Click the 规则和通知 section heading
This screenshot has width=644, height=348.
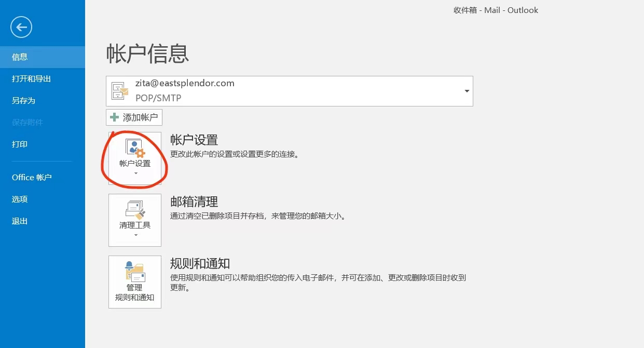[200, 263]
